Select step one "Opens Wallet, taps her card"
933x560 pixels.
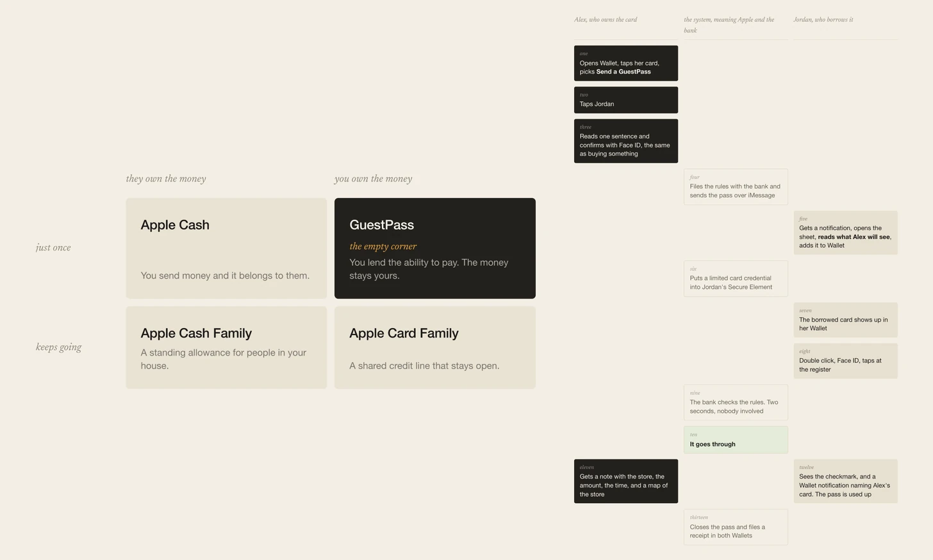pos(626,63)
